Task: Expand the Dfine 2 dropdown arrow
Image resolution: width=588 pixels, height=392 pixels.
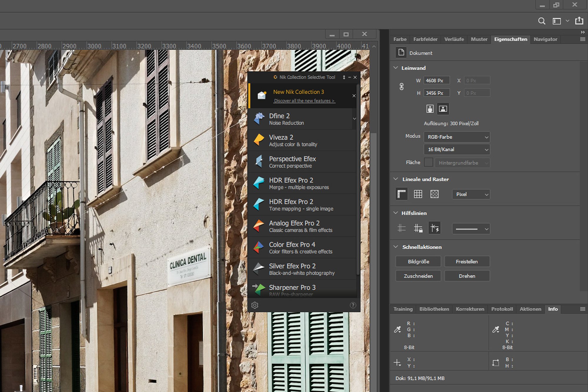Action: click(x=354, y=119)
